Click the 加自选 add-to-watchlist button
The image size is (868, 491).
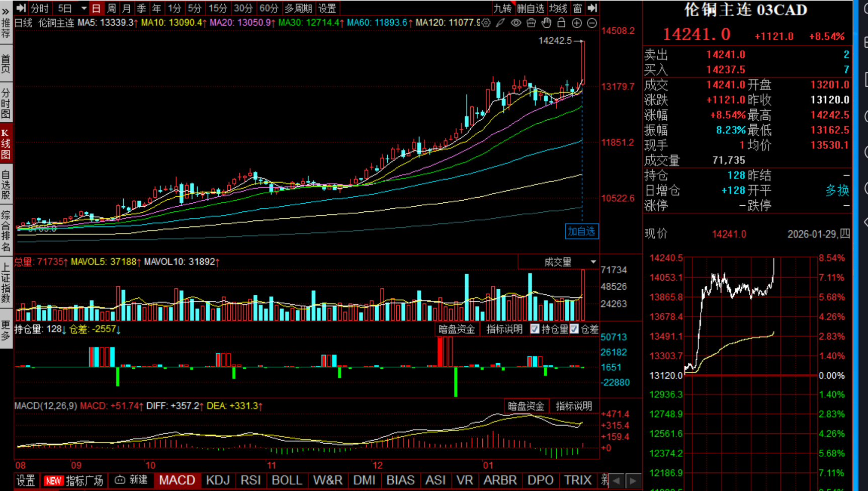coord(582,231)
